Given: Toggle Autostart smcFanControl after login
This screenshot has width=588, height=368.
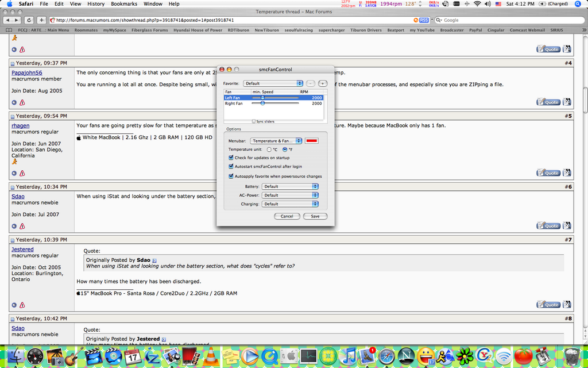Looking at the screenshot, I should click(x=231, y=166).
